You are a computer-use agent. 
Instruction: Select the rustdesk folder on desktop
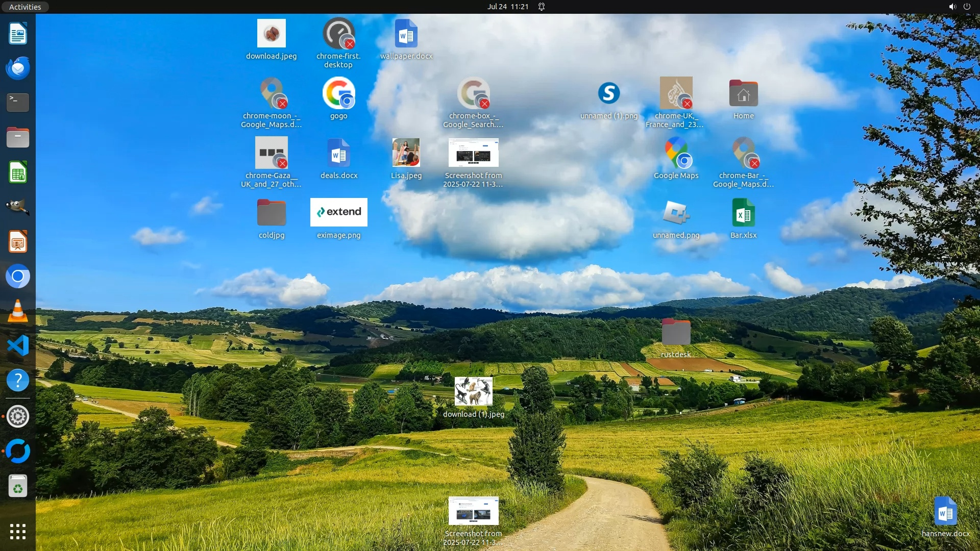(676, 333)
